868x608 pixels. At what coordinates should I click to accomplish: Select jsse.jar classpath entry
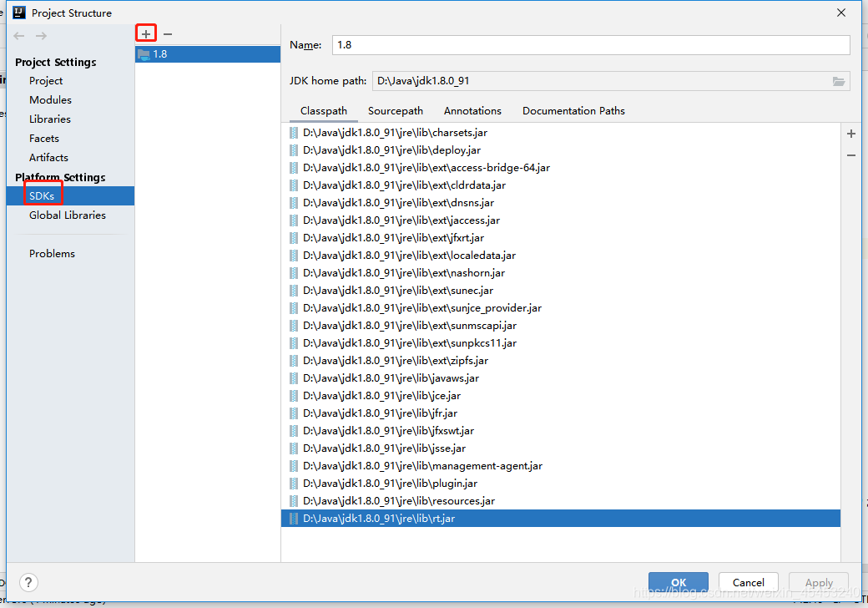(x=561, y=448)
